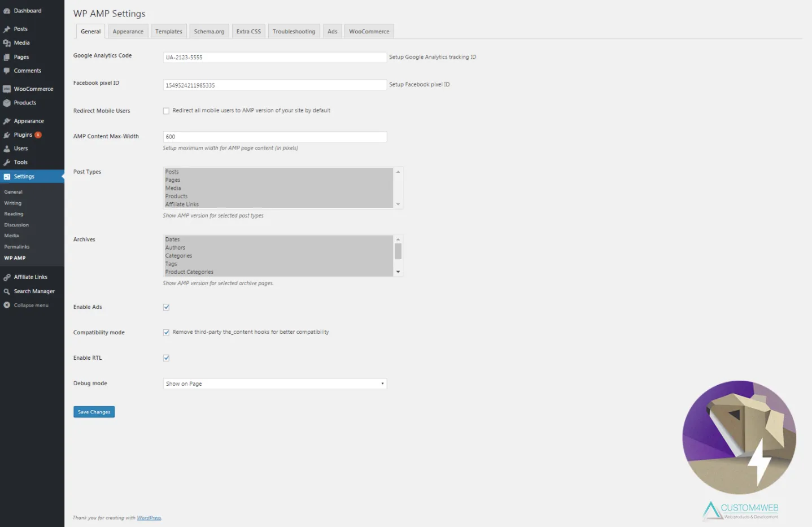Click the Google Analytics Code field
Screen dimensions: 812x527
(274, 57)
